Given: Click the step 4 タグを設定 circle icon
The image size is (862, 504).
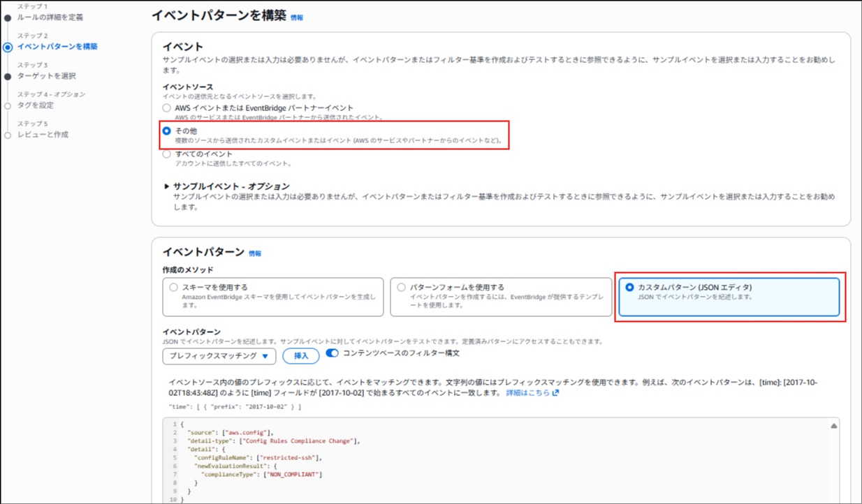Looking at the screenshot, I should tap(8, 106).
